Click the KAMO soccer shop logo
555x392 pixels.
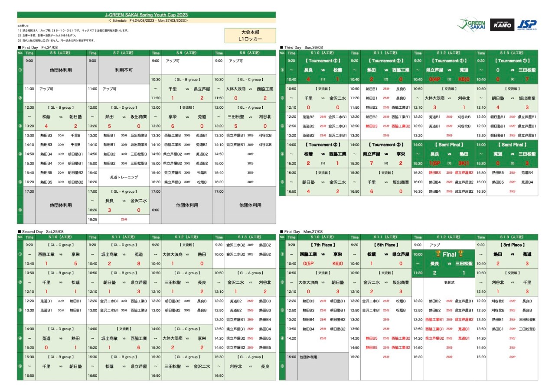coord(502,25)
